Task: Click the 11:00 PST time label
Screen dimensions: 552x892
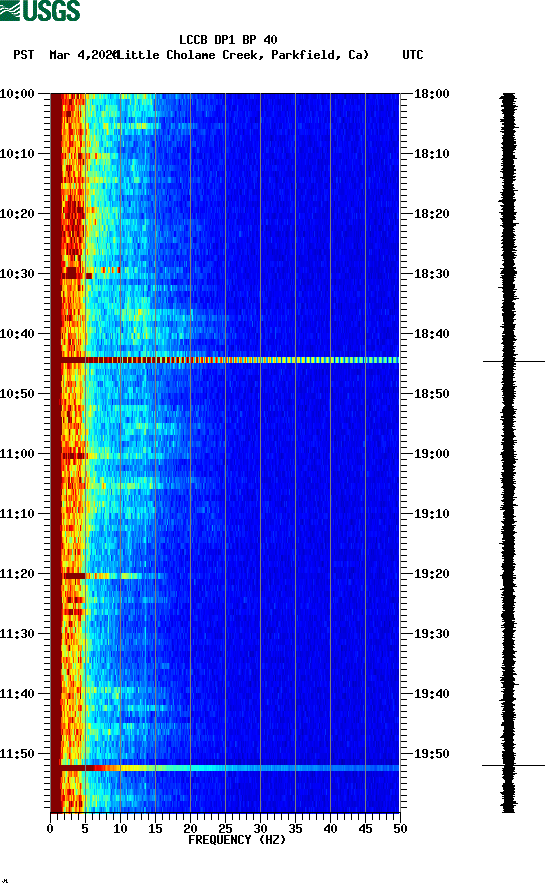Action: pos(17,454)
